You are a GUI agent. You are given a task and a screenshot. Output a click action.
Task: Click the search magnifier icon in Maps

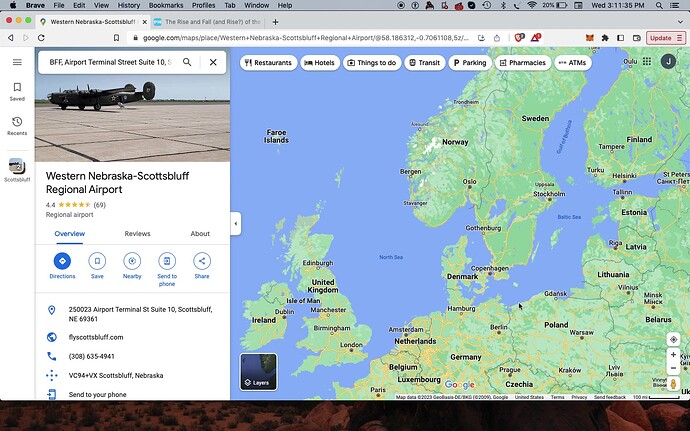point(187,62)
